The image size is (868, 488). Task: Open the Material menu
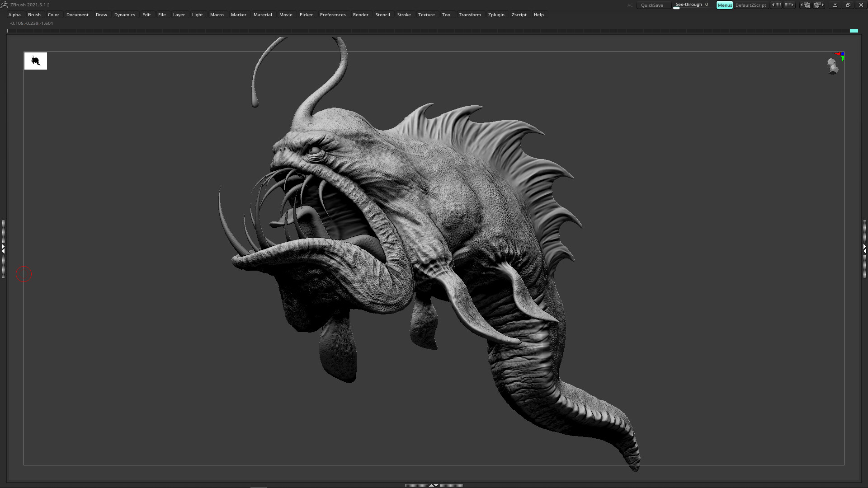263,14
